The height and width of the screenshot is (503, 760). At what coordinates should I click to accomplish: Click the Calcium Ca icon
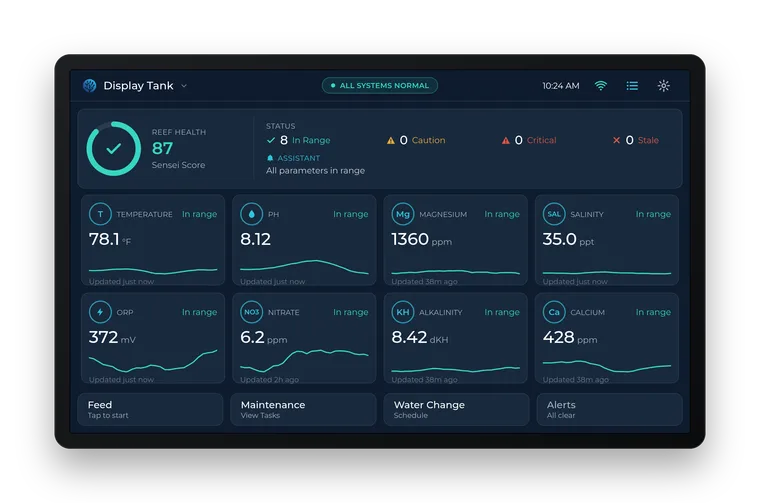554,312
